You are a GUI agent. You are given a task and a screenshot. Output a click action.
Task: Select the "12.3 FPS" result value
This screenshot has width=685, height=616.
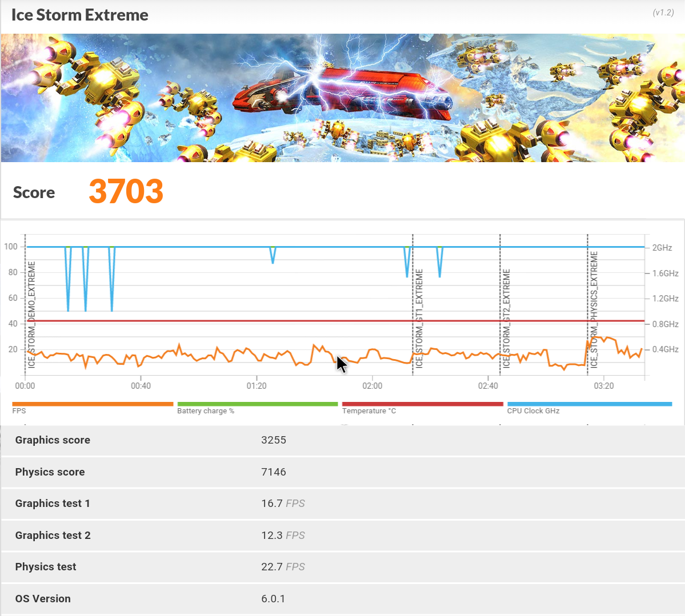coord(283,536)
